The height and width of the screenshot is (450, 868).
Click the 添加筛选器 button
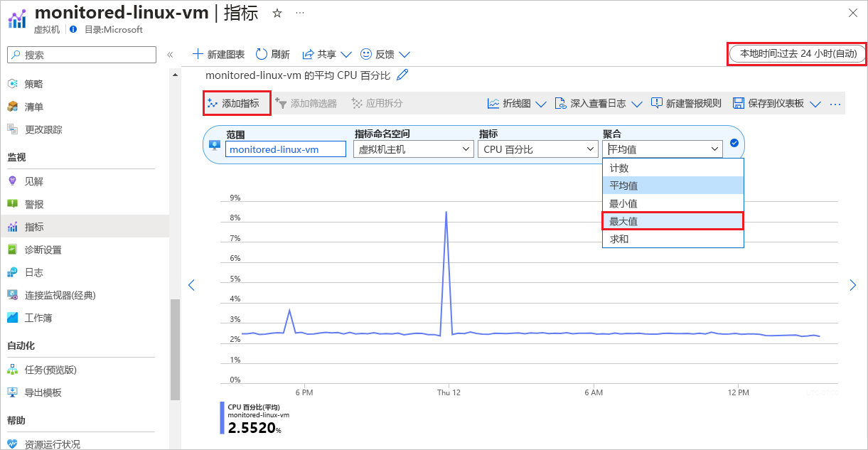pos(306,103)
